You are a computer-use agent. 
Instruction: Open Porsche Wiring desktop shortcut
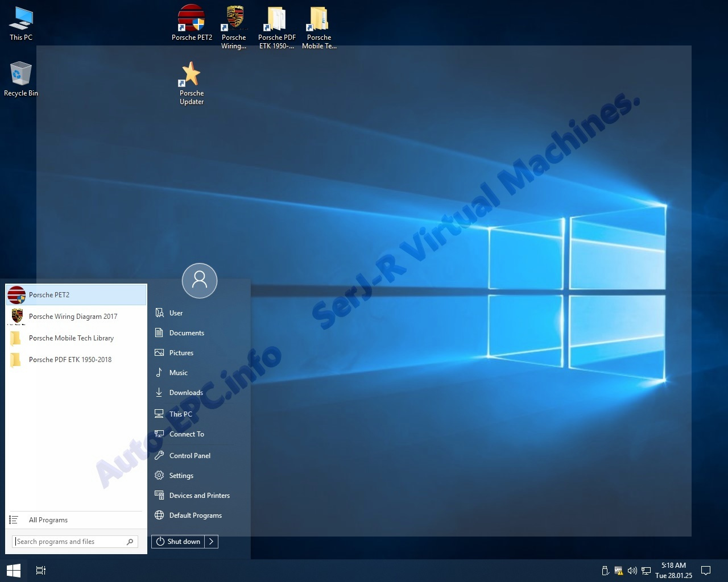(x=234, y=20)
